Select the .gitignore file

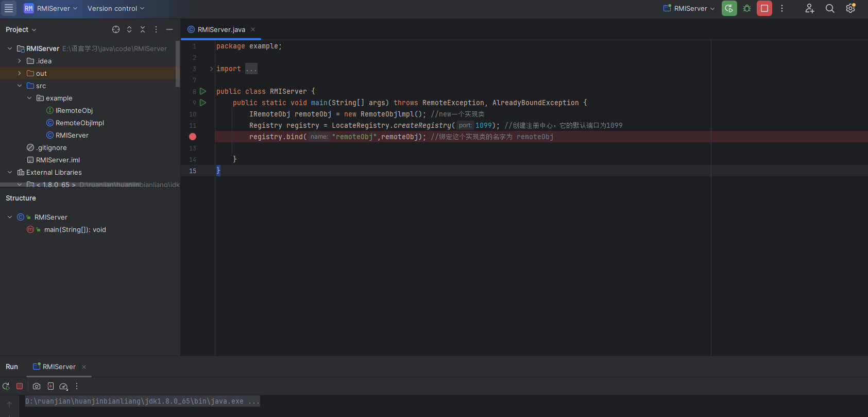tap(51, 147)
